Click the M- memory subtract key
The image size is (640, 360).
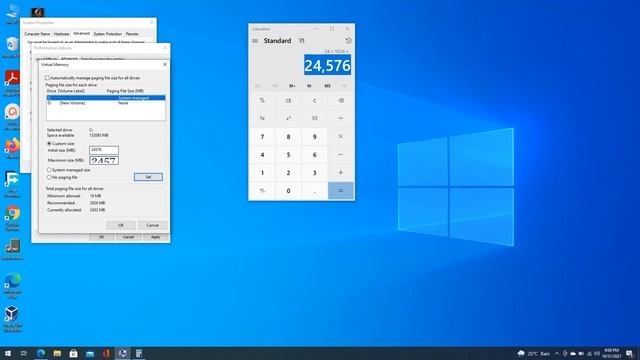point(309,86)
